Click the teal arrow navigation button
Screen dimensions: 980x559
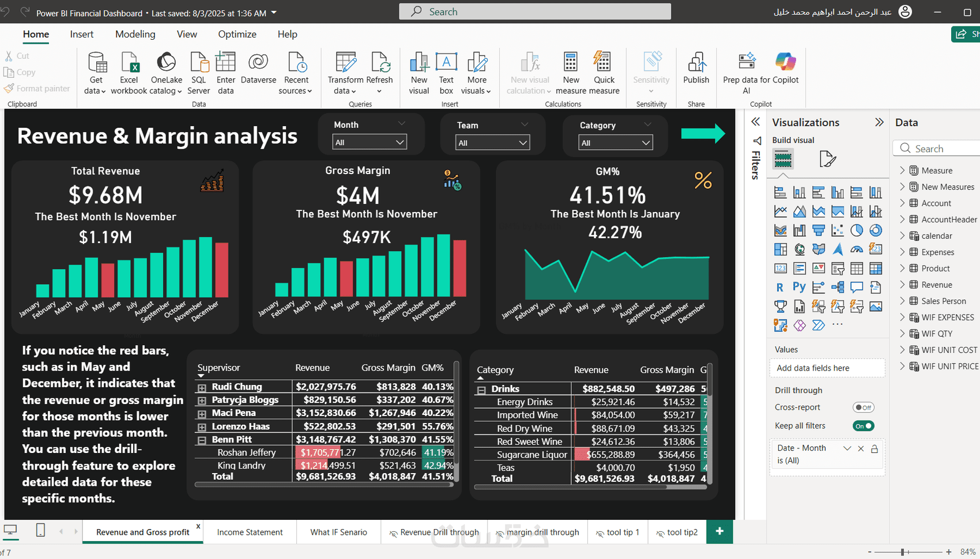click(x=703, y=133)
